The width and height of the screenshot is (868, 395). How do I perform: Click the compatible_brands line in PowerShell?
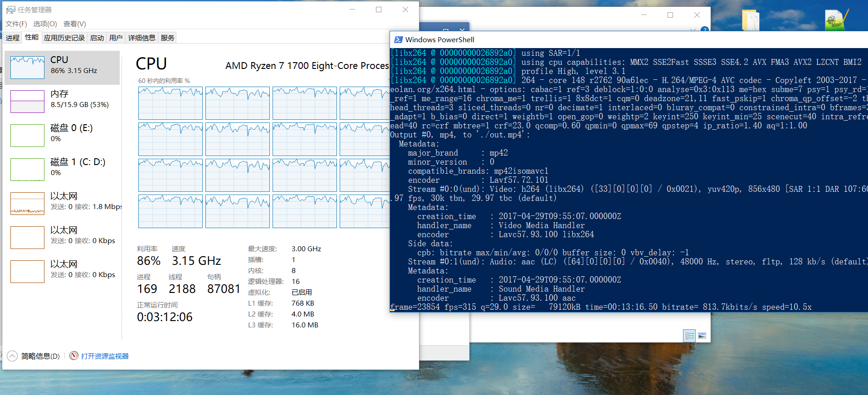pos(478,171)
